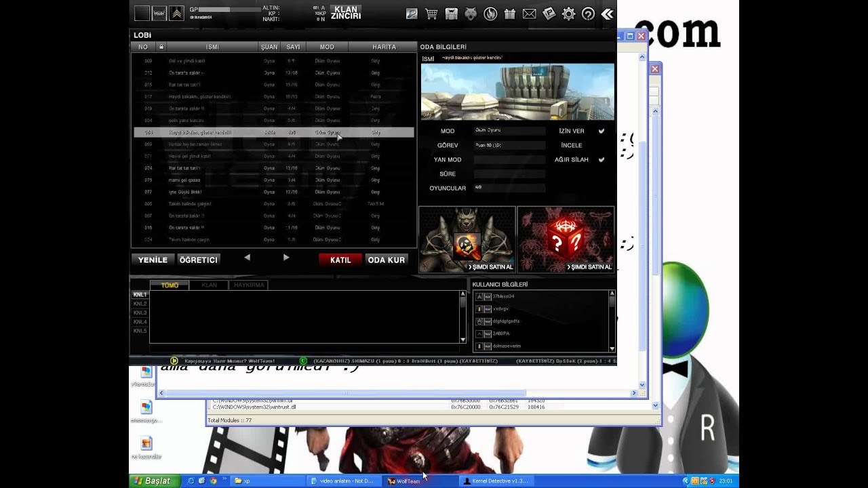
Task: Click the rank icon beside 2A60PA
Action: (479, 333)
